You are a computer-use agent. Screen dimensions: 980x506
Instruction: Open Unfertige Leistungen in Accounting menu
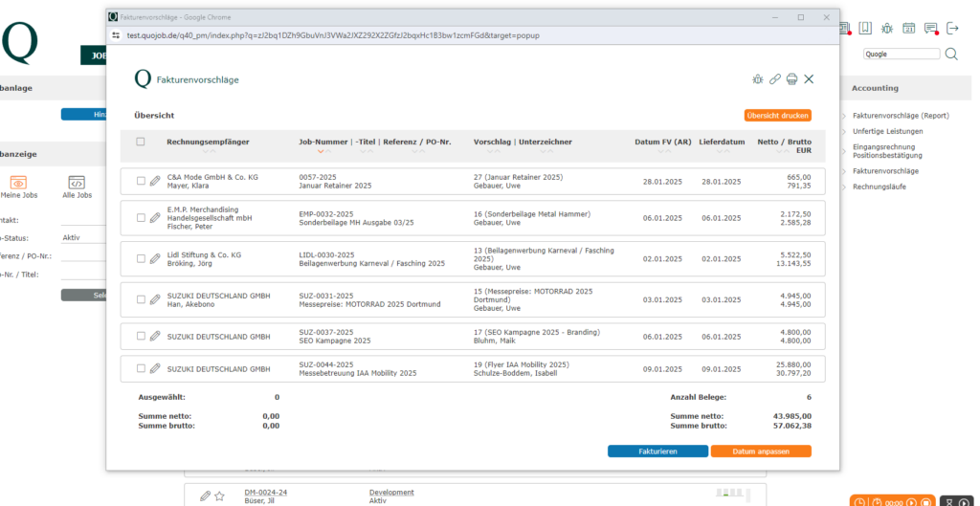pyautogui.click(x=887, y=131)
